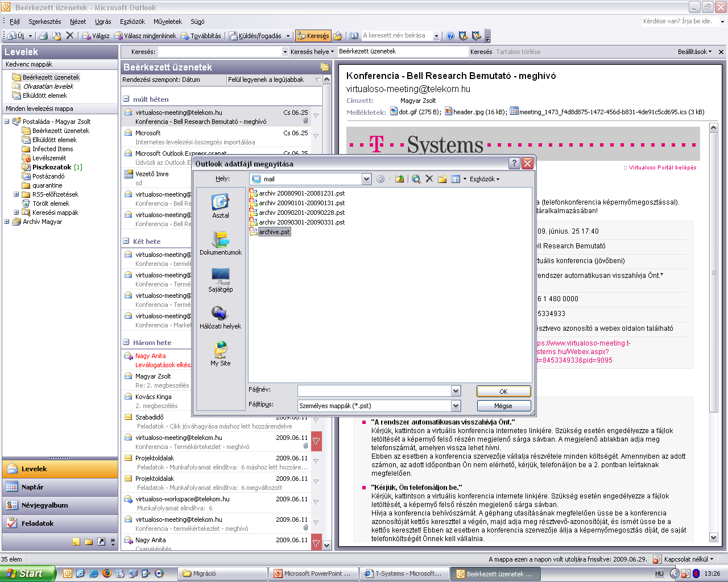Open Notes icon at navigation pane bottom
728x582 pixels.
pyautogui.click(x=76, y=542)
